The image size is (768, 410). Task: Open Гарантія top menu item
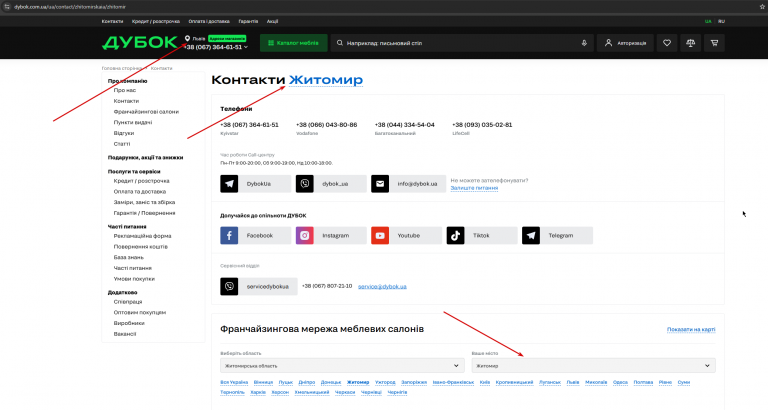point(248,22)
